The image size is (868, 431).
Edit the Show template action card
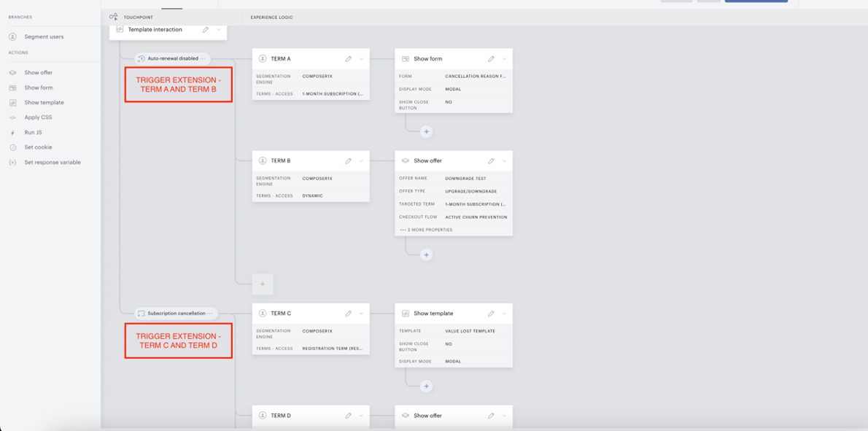pyautogui.click(x=491, y=313)
